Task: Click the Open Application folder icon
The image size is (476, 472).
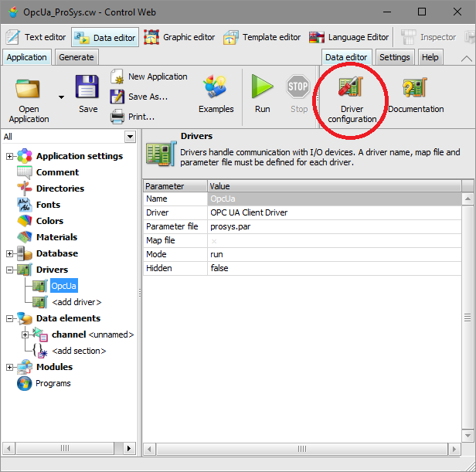Action: pos(28,89)
